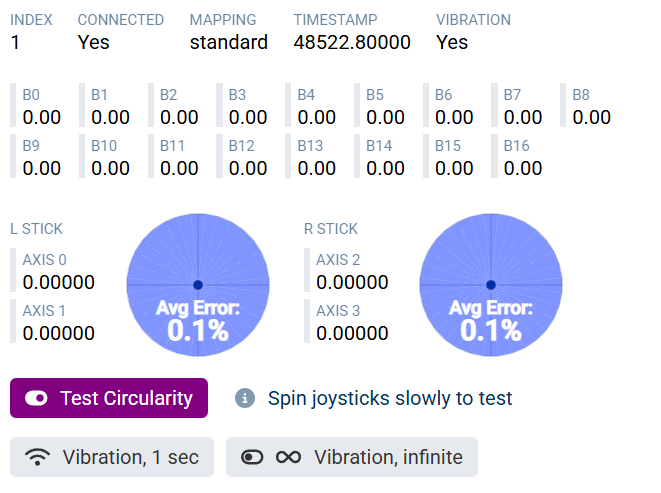
Task: Click the right stick center dot
Action: [x=491, y=284]
